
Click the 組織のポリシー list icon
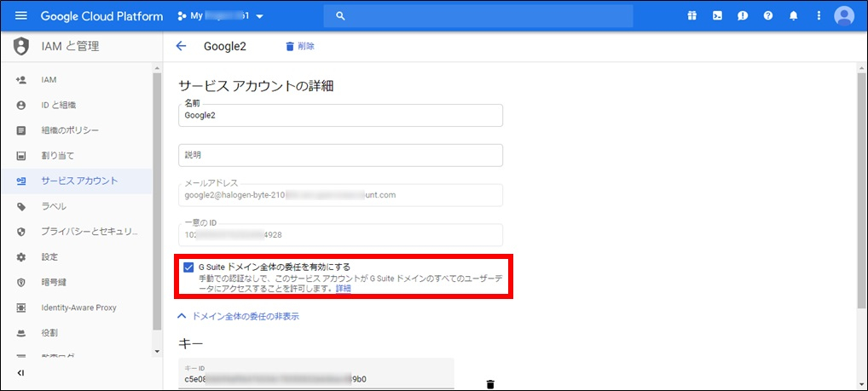(21, 130)
